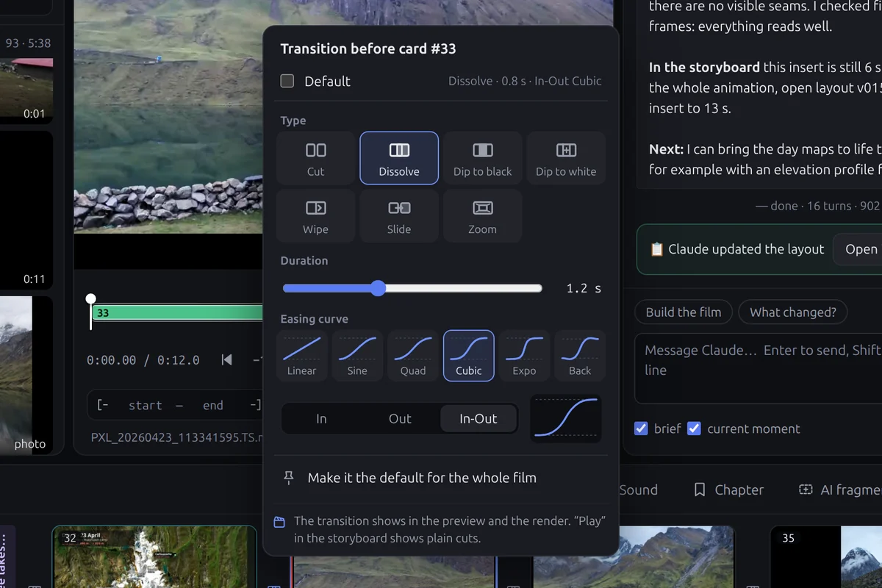Set easing curve to Expo
Screen dimensions: 882x588
524,356
